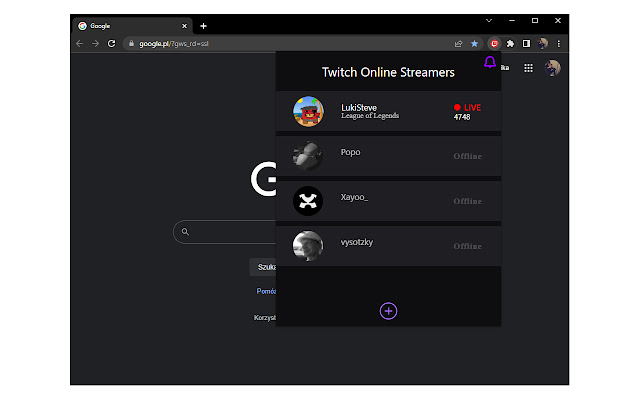Viewport: 640px width, 400px height.
Task: Select the vysotzky streamer name
Action: pos(357,242)
